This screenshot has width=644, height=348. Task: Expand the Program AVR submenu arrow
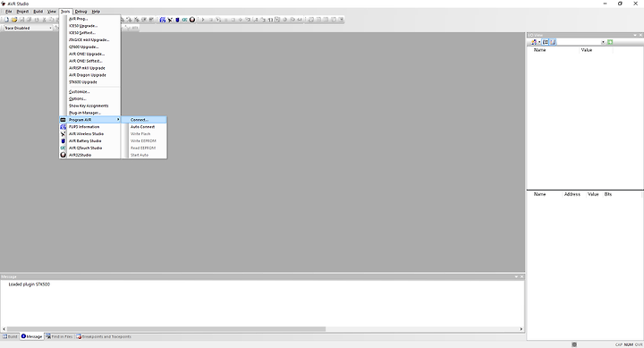point(118,120)
